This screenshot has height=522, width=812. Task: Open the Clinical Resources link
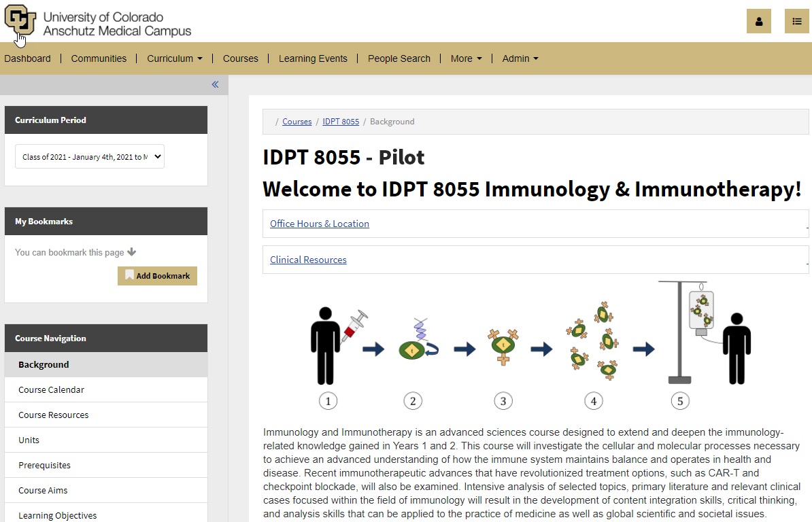click(308, 260)
